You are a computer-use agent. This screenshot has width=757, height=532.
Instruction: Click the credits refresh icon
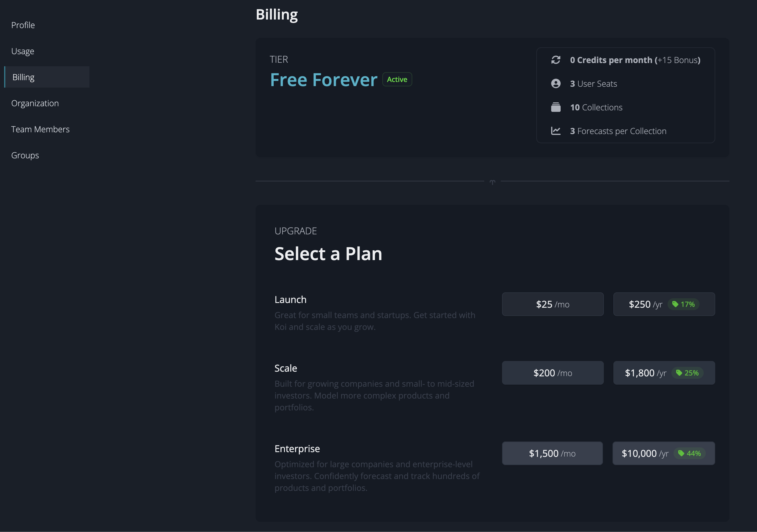556,60
